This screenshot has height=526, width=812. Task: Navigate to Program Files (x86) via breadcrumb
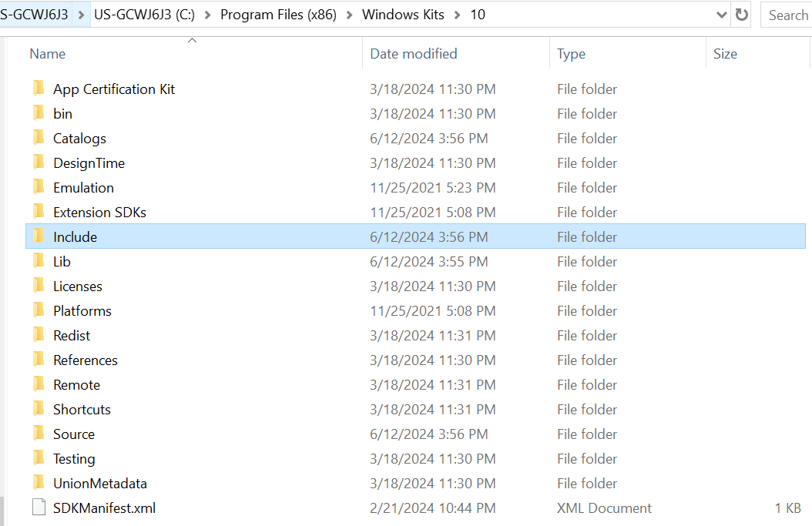[278, 14]
